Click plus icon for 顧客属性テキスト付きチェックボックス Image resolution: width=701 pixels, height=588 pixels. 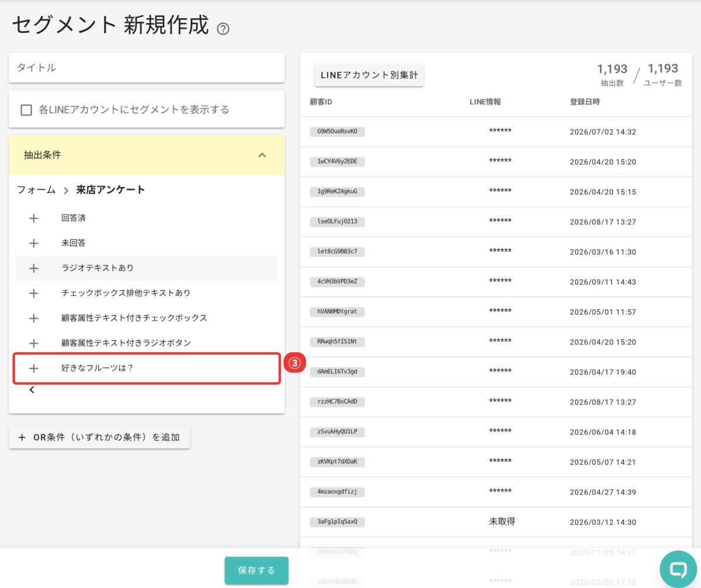point(33,318)
